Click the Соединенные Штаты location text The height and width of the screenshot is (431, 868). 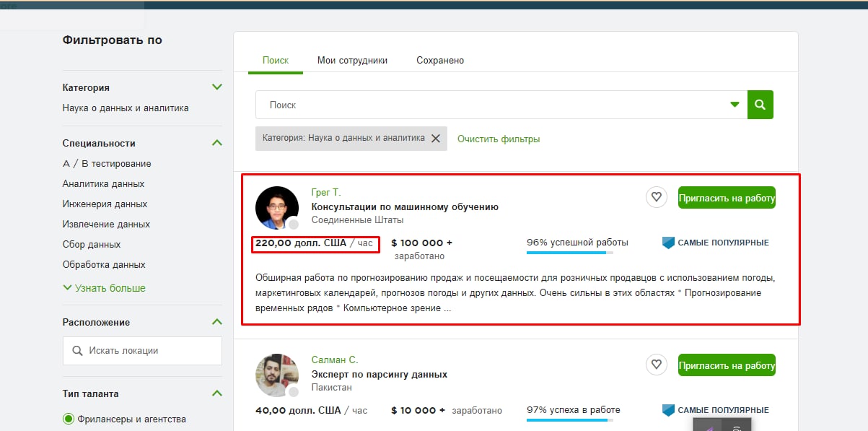coord(358,219)
